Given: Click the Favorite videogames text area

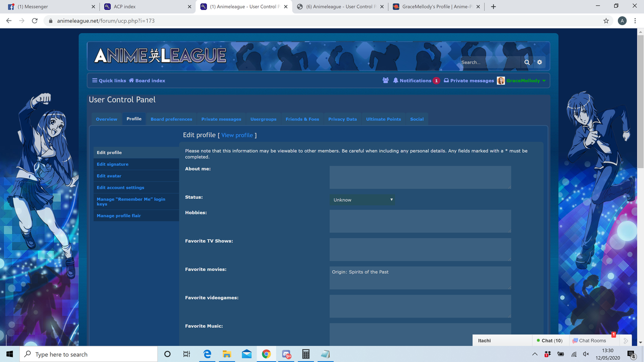Looking at the screenshot, I should pyautogui.click(x=420, y=306).
